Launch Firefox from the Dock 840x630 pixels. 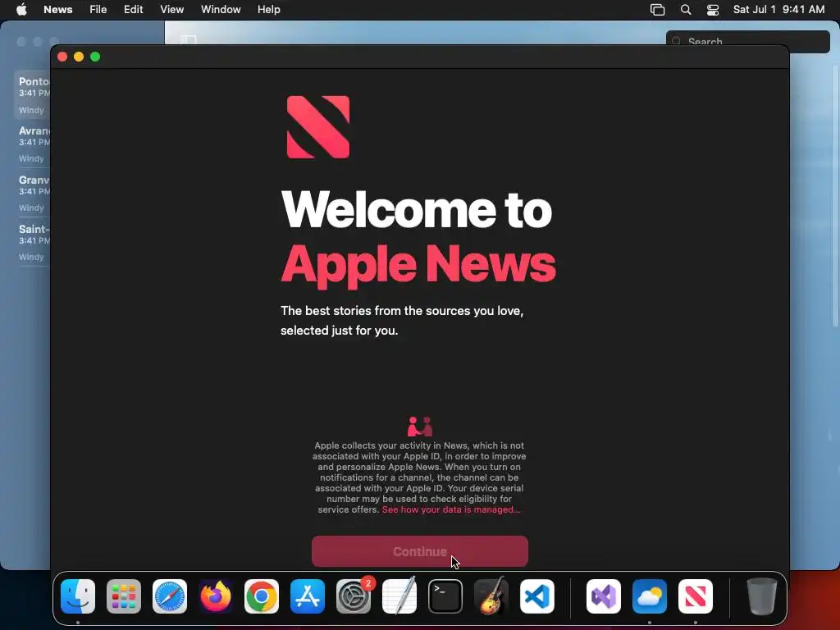(x=216, y=596)
